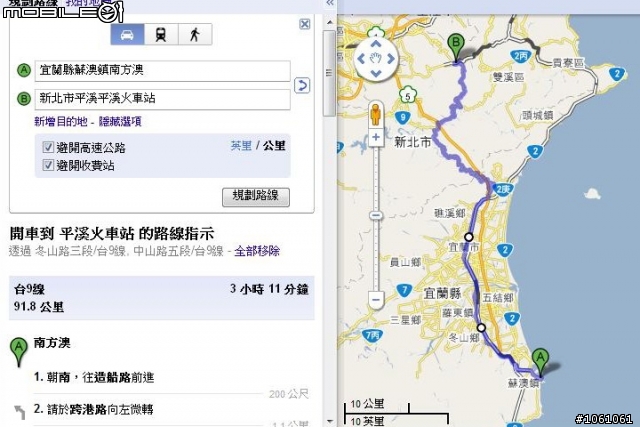This screenshot has width=640, height=427.
Task: Close the directions form panel
Action: pos(304,24)
